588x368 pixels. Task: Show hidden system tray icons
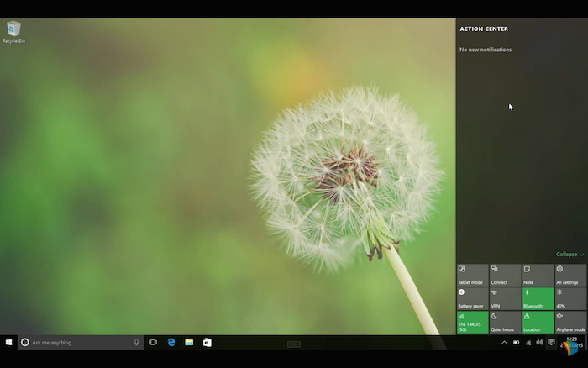505,343
